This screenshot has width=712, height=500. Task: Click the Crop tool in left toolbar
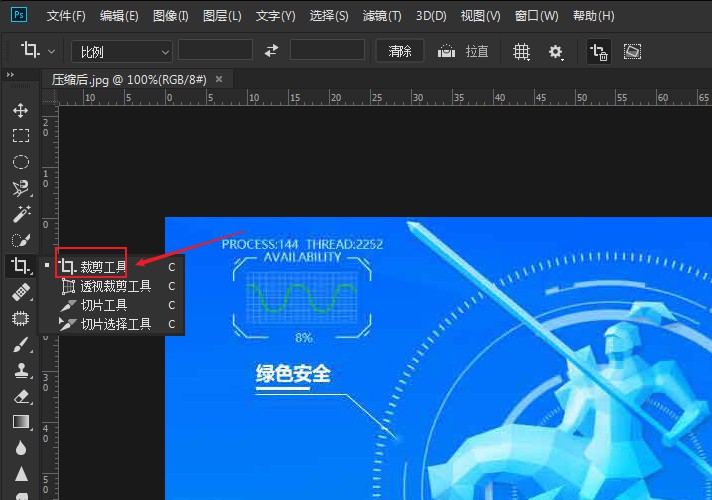coord(20,266)
